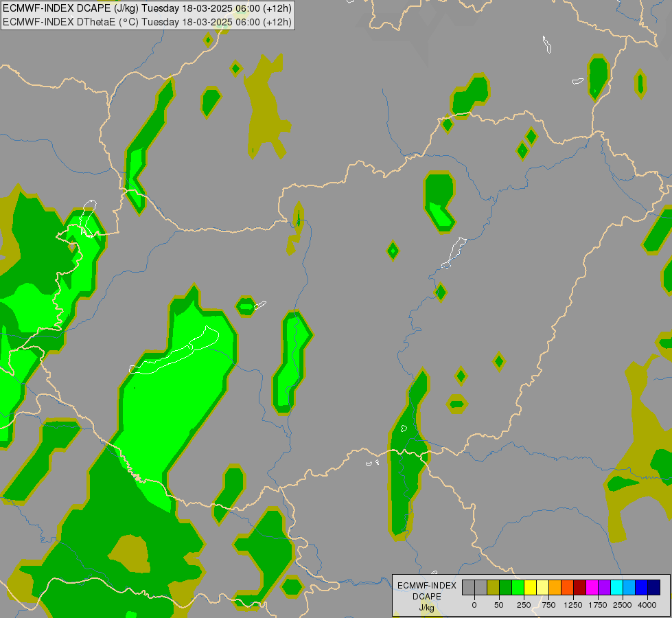This screenshot has height=618, width=672.
Task: Select the orange legend swatch after 750
Action: (555, 587)
